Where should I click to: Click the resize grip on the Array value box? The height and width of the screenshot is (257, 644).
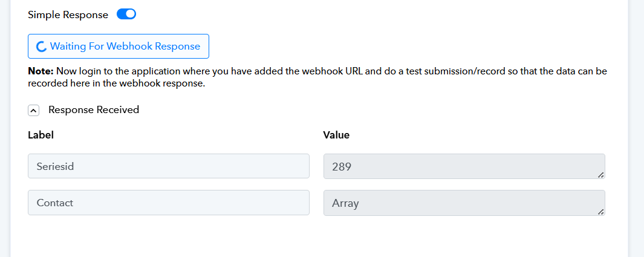click(x=600, y=212)
